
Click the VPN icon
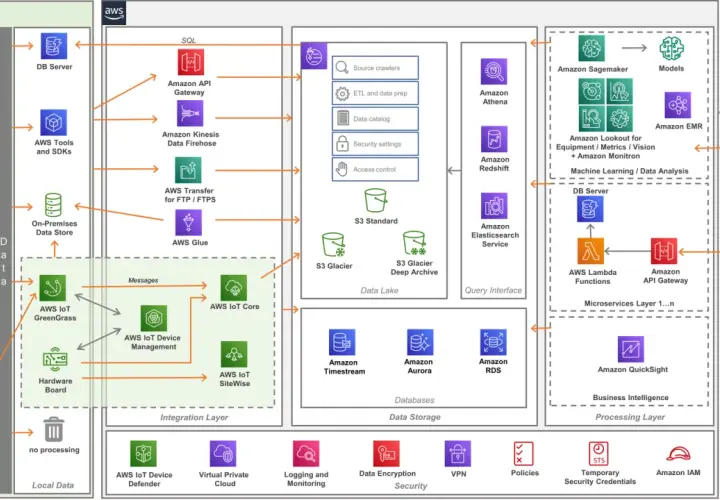pyautogui.click(x=458, y=454)
